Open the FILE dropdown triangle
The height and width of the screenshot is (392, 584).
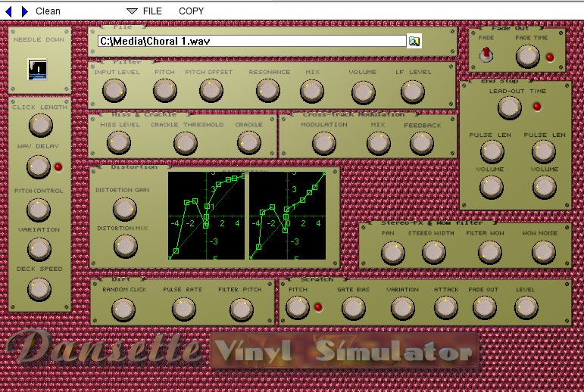click(132, 11)
